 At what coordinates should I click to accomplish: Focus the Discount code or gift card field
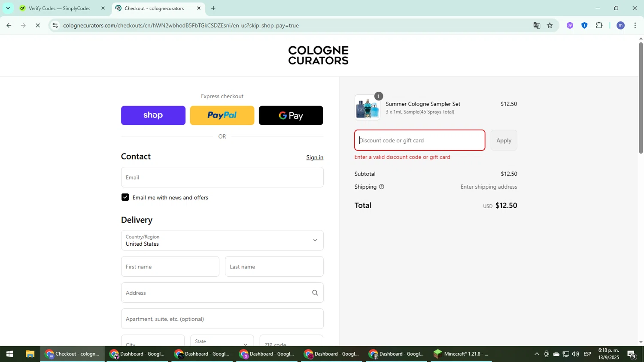pyautogui.click(x=419, y=140)
